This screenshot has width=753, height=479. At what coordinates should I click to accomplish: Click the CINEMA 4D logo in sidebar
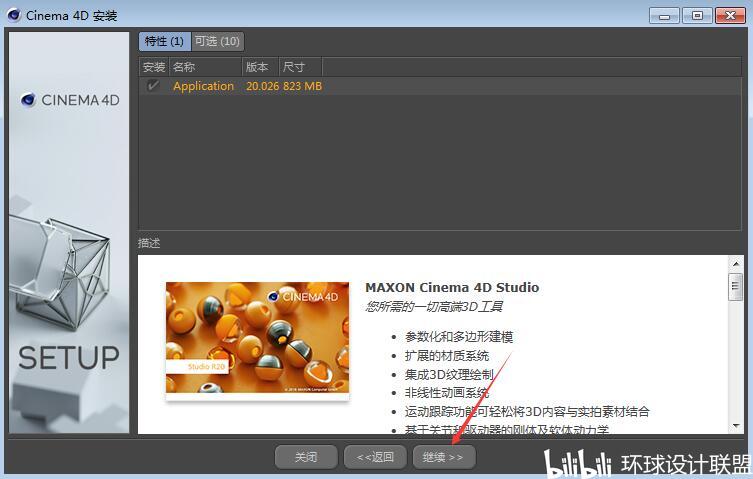point(70,100)
